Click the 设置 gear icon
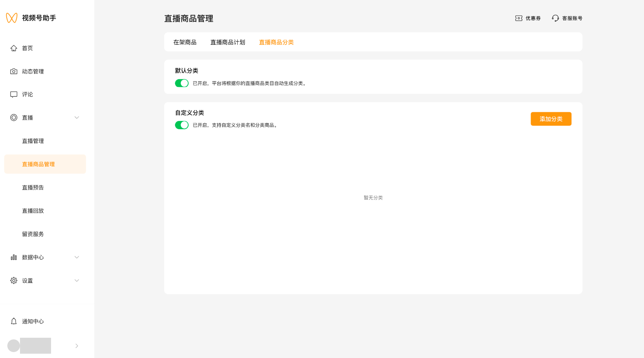The image size is (644, 358). [14, 281]
